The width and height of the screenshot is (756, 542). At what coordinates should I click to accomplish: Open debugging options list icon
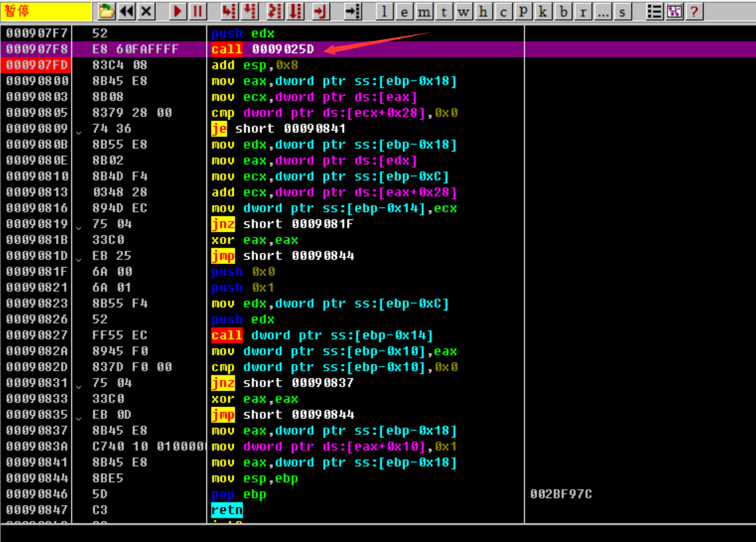[654, 11]
